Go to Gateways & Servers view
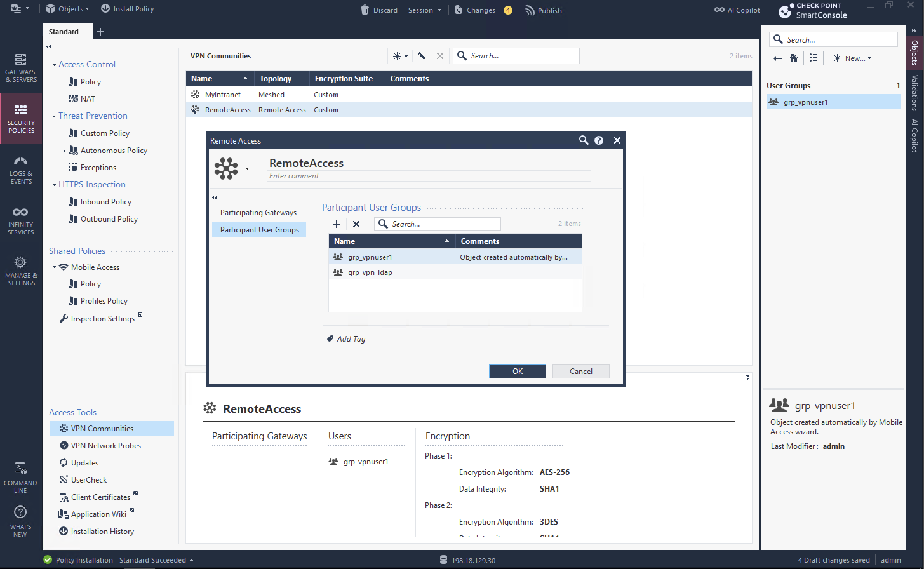This screenshot has width=924, height=569. pyautogui.click(x=21, y=68)
